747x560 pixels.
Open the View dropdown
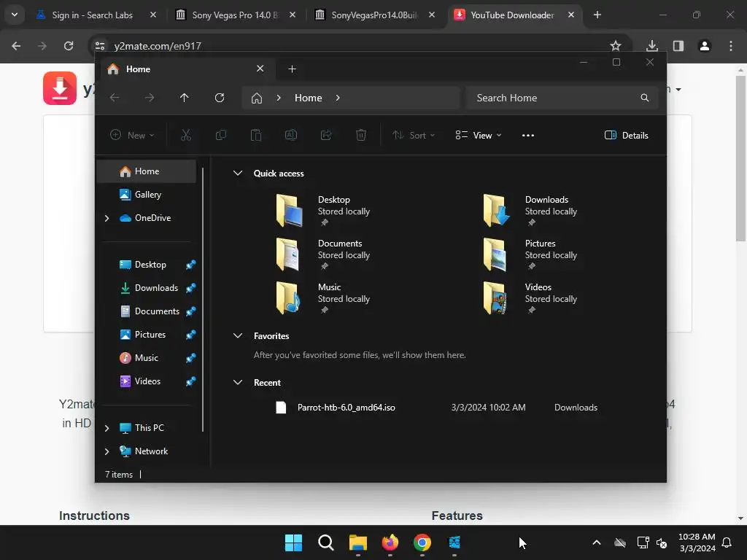[479, 135]
